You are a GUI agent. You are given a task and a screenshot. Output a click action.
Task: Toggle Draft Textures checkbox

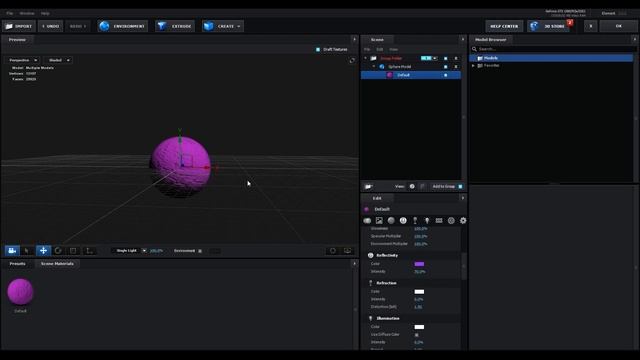click(318, 49)
